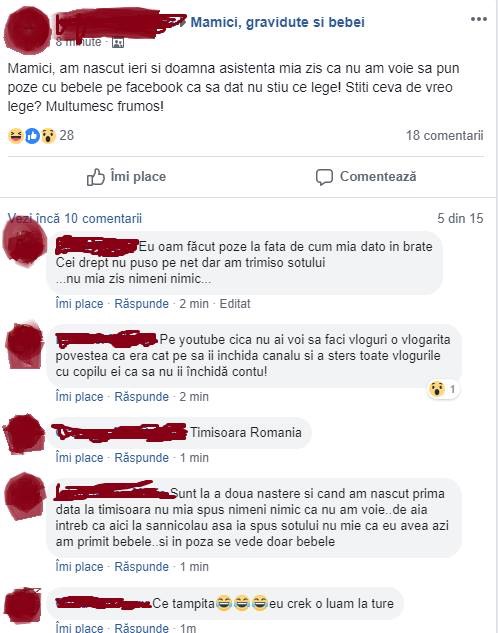Open Mamici, gravidute si bebei group
The width and height of the screenshot is (498, 633).
(278, 22)
